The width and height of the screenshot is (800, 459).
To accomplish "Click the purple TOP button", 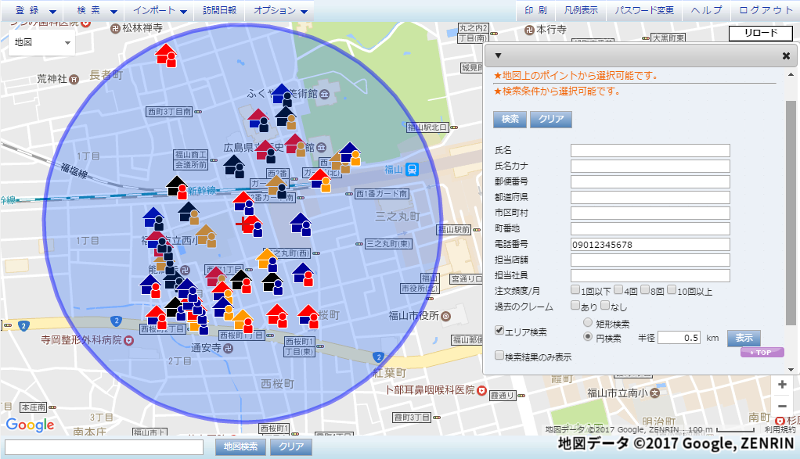I will (x=762, y=352).
